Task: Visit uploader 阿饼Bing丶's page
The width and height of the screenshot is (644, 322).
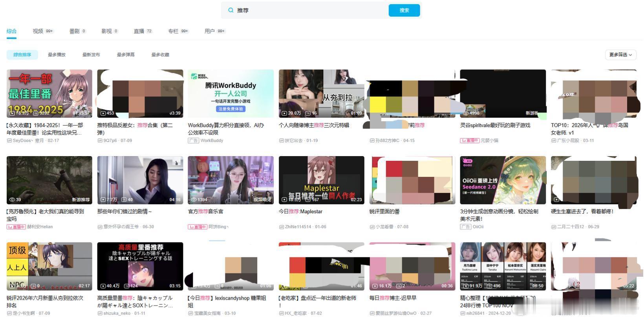Action: [x=219, y=227]
